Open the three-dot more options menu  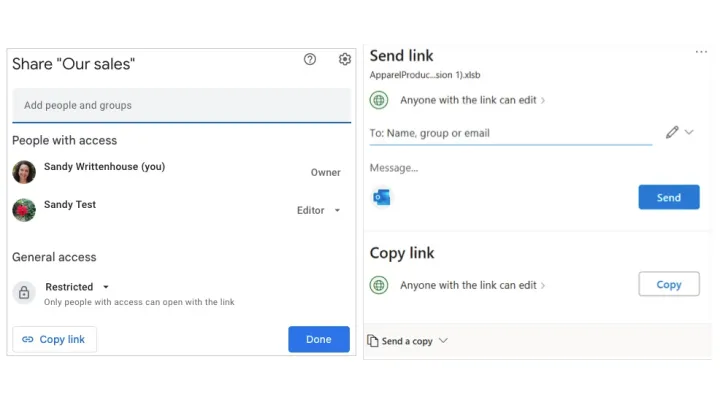click(x=701, y=52)
